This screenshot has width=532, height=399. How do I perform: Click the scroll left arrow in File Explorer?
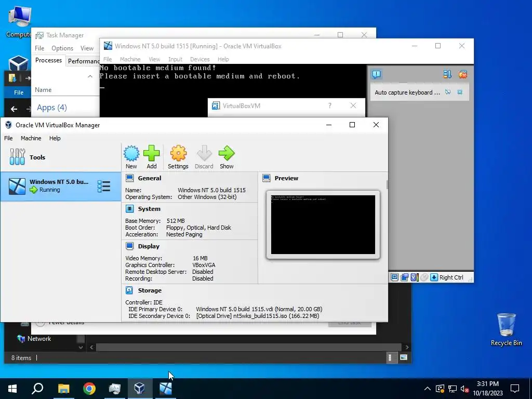coord(91,347)
